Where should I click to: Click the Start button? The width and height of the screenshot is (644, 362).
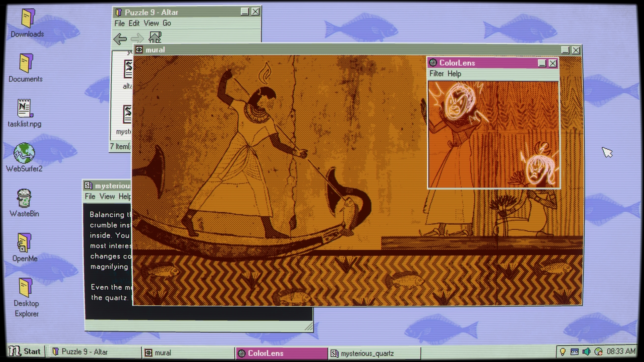coord(25,351)
